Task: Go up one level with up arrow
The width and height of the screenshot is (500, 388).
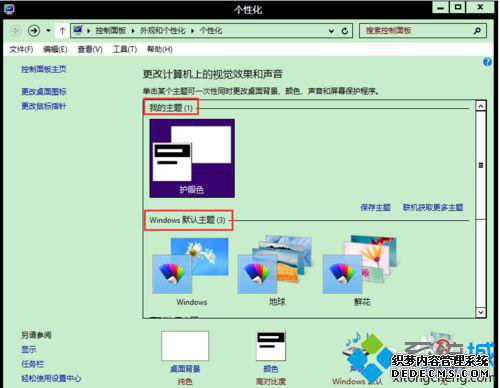Action: coord(62,31)
